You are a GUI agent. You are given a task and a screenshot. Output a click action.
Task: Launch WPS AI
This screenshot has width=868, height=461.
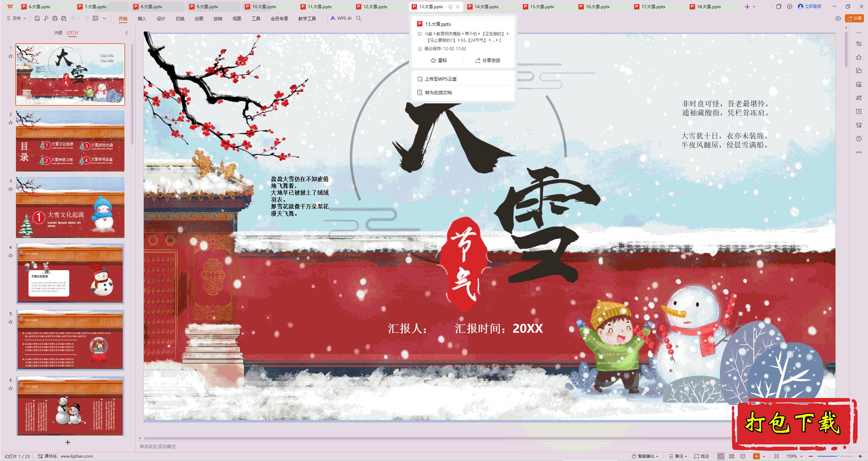click(x=341, y=18)
